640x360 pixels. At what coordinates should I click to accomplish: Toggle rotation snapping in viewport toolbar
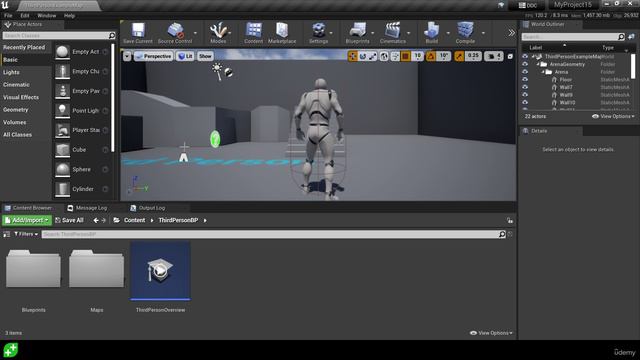click(431, 56)
